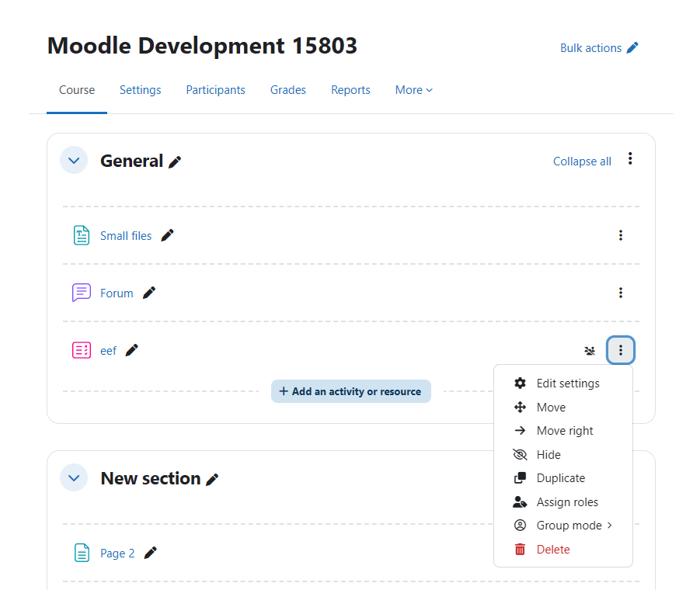Click the Moodle Development 15803 title
The image size is (700, 590).
click(x=202, y=46)
